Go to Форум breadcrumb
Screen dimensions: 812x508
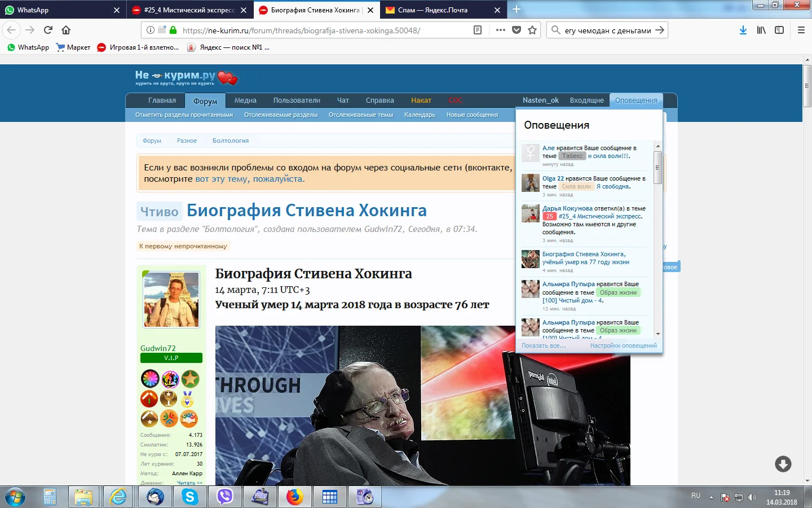click(152, 141)
